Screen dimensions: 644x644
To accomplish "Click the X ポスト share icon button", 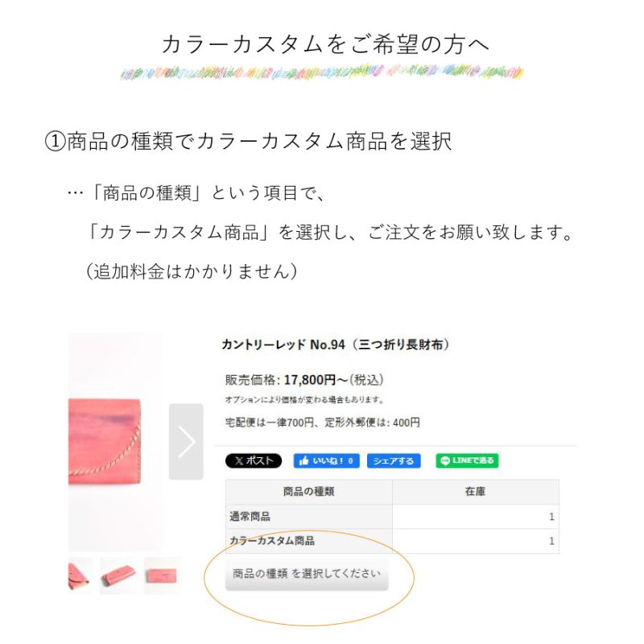I will 255,460.
